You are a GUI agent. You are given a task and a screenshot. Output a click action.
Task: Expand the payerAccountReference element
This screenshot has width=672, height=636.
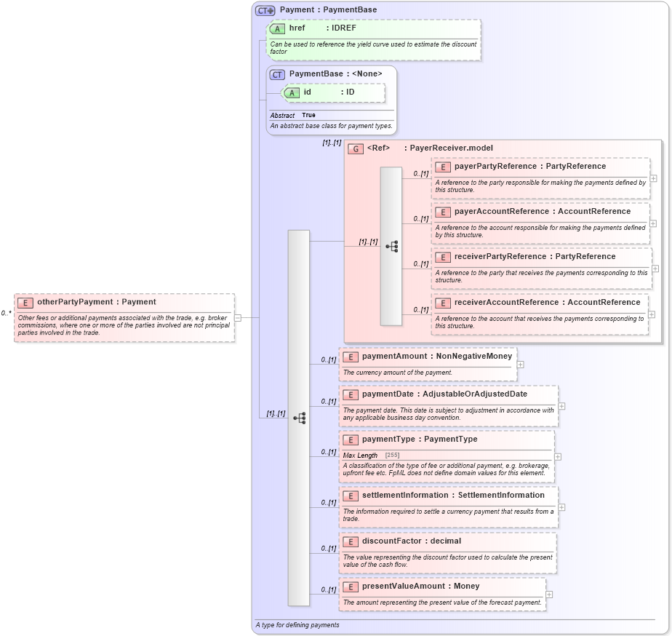coord(653,223)
